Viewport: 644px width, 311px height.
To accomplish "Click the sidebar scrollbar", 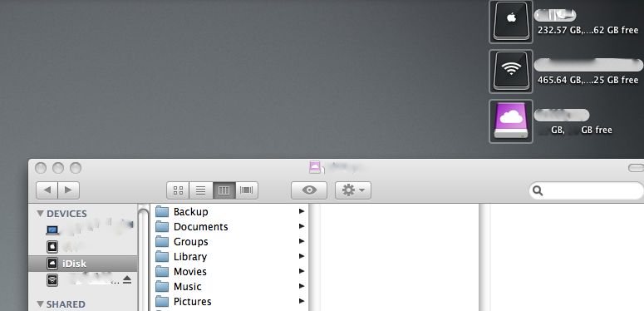I will pyautogui.click(x=143, y=259).
